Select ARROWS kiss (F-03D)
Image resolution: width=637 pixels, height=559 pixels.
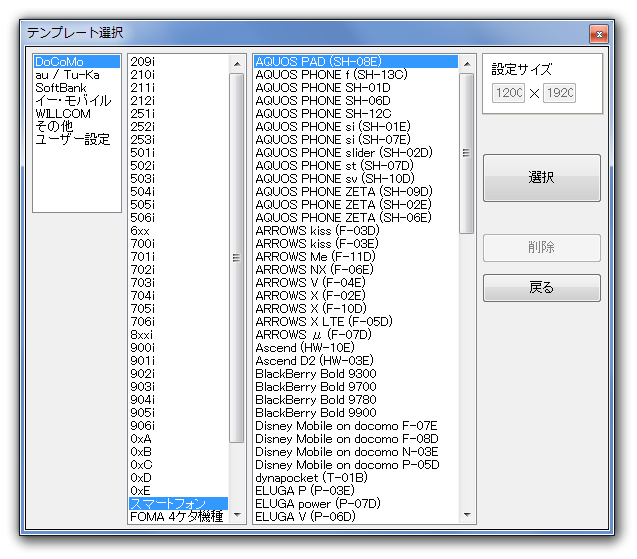[x=356, y=231]
